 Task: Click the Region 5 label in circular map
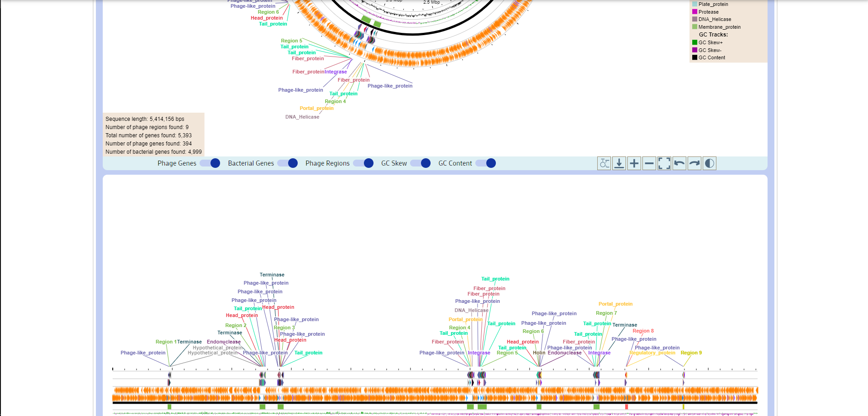(291, 41)
